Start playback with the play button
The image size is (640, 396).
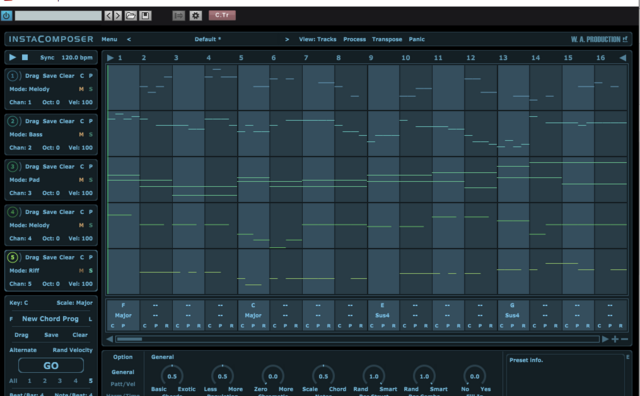coord(12,57)
